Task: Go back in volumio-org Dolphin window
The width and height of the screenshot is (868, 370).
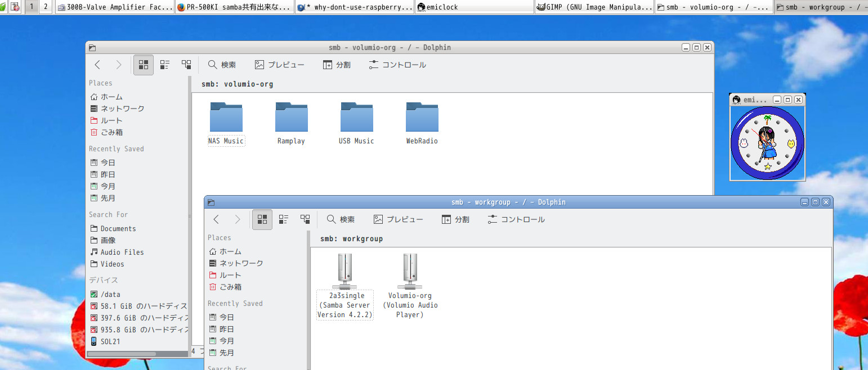Action: (98, 65)
